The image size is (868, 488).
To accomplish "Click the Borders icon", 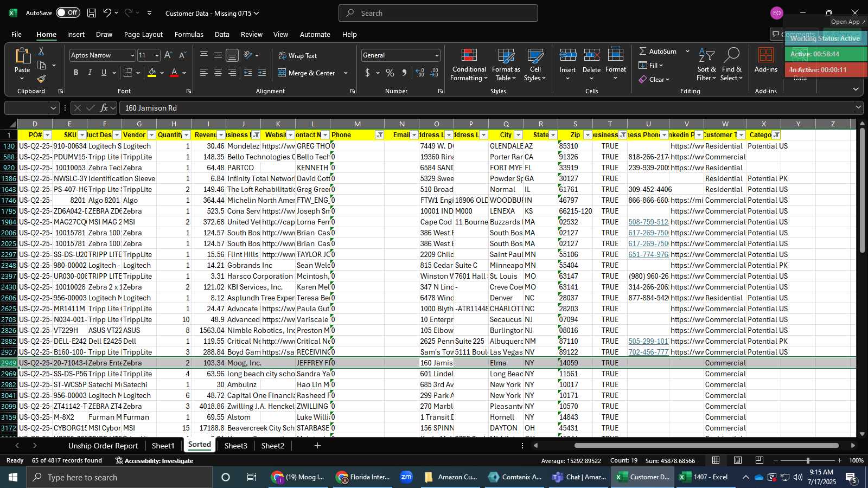I will point(128,73).
